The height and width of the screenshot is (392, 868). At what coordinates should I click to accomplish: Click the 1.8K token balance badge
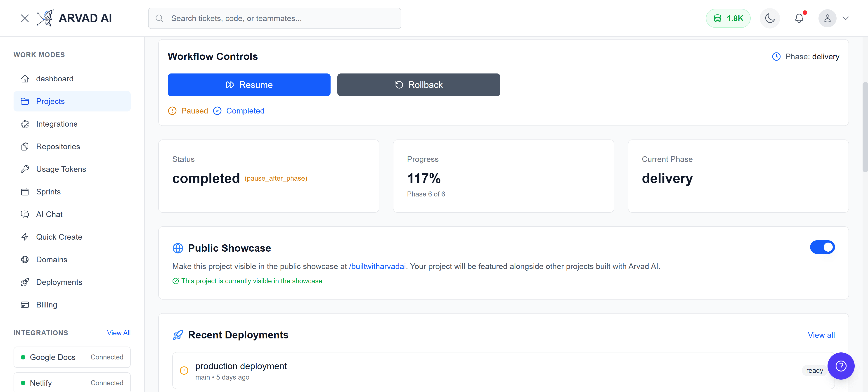click(728, 18)
